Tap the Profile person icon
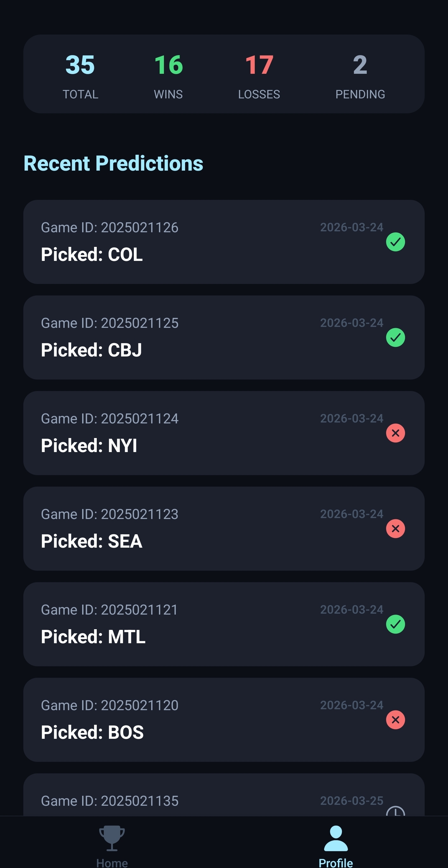448x868 pixels. click(336, 838)
